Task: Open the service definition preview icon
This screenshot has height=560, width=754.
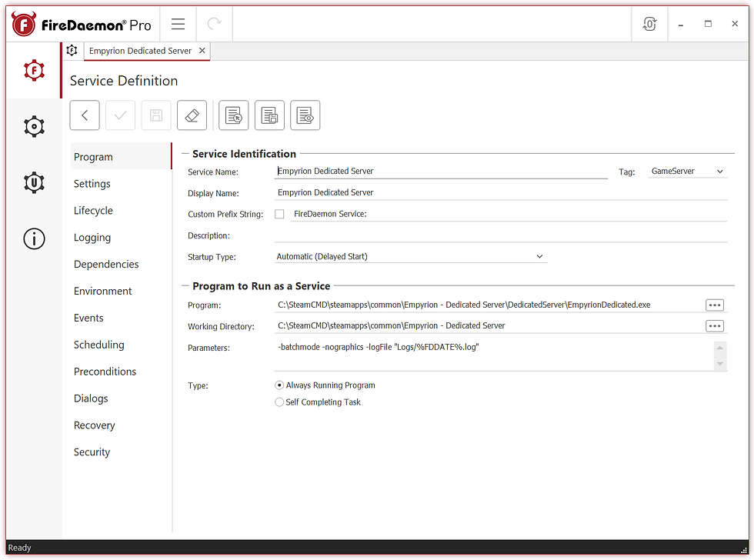Action: tap(305, 115)
